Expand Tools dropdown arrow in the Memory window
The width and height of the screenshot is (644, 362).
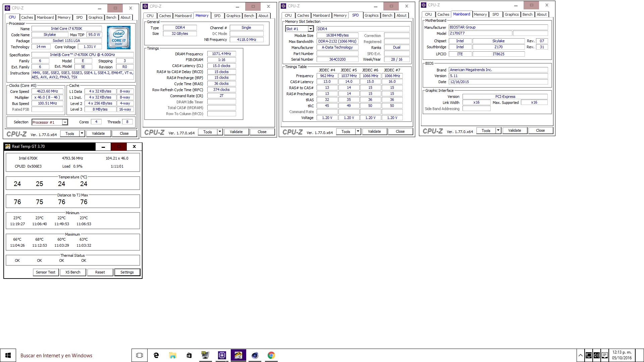click(x=220, y=132)
